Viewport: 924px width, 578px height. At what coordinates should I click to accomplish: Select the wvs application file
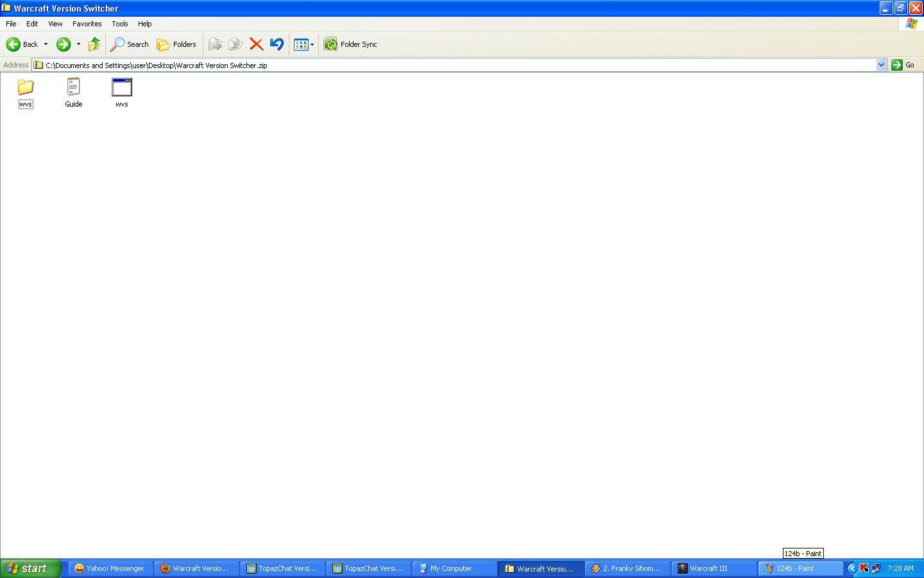click(122, 92)
